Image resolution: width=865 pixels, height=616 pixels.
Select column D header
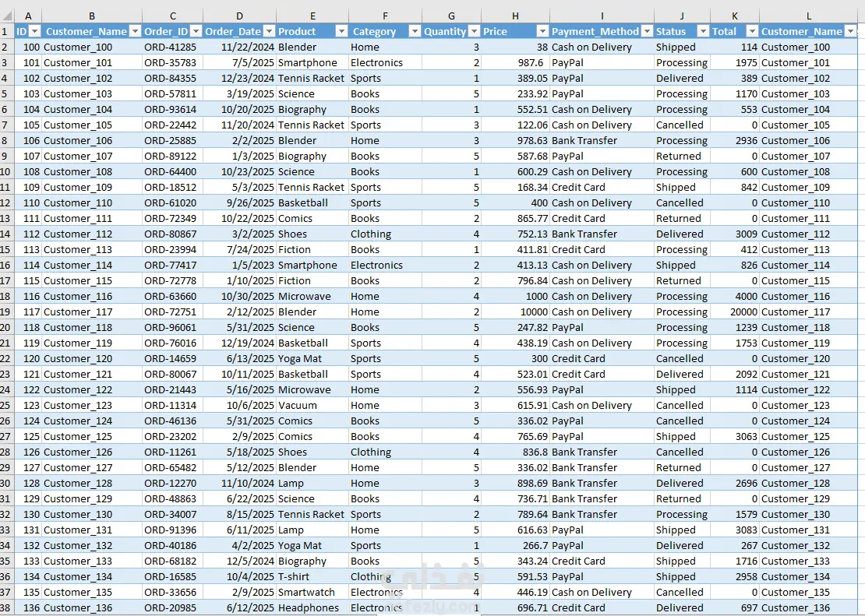239,16
